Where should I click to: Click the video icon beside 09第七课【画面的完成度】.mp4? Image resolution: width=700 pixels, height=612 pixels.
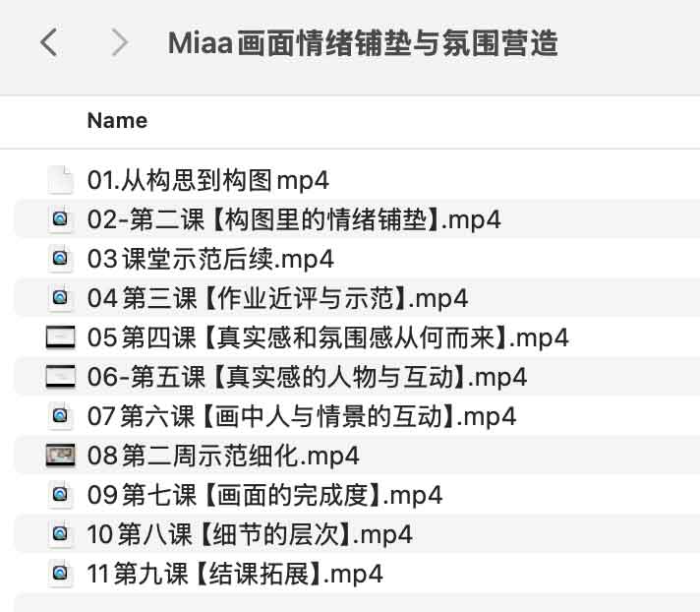pyautogui.click(x=61, y=495)
